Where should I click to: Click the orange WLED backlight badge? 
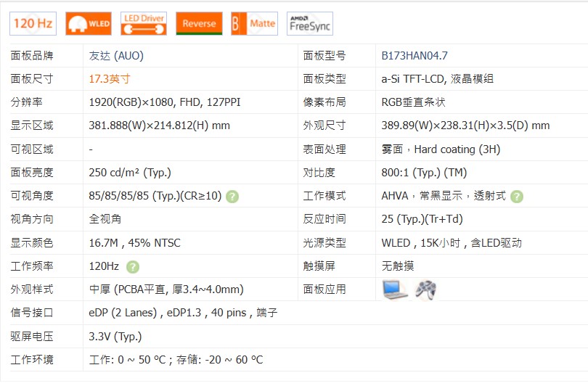tap(88, 23)
